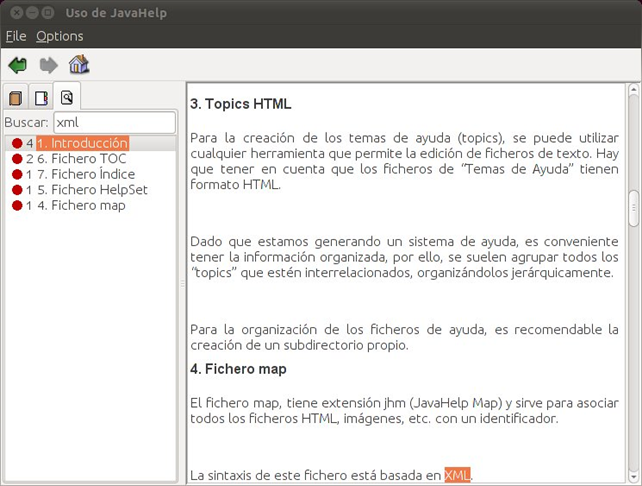Select search result '5. Fichero HelpSet'
Image resolution: width=642 pixels, height=486 pixels.
click(92, 190)
